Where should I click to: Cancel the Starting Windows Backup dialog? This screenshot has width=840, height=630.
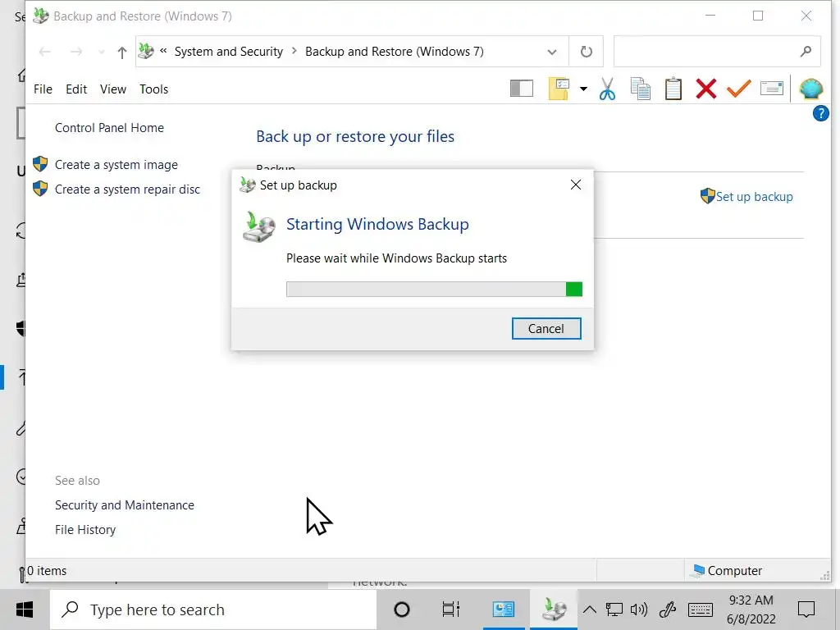[x=546, y=328]
